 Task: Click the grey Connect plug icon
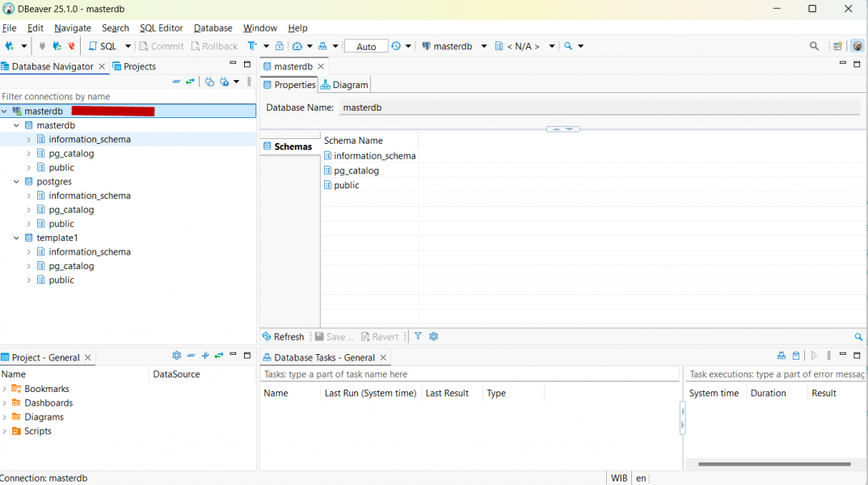click(x=42, y=46)
